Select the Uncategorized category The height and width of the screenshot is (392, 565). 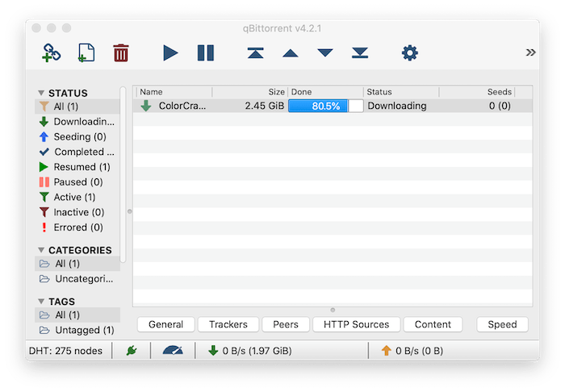pos(77,279)
